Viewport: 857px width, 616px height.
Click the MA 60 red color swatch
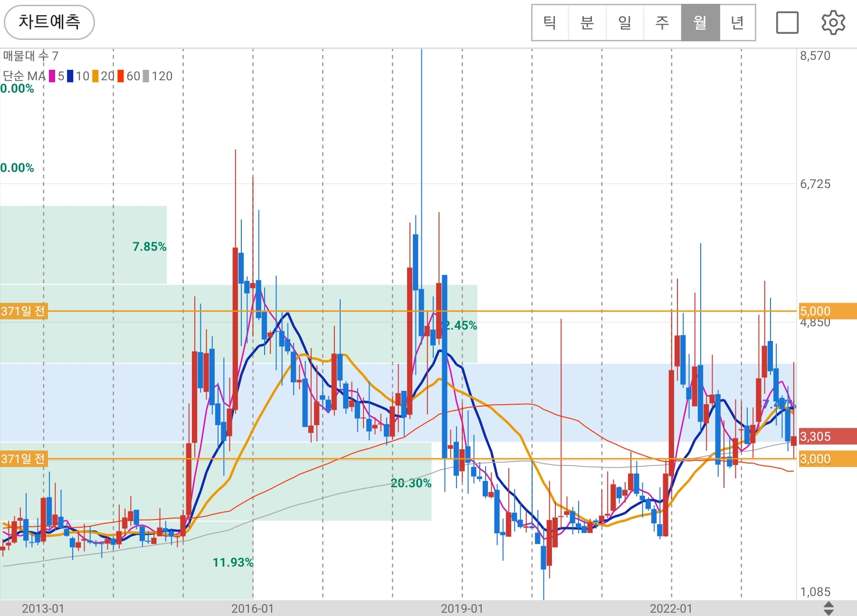point(121,76)
